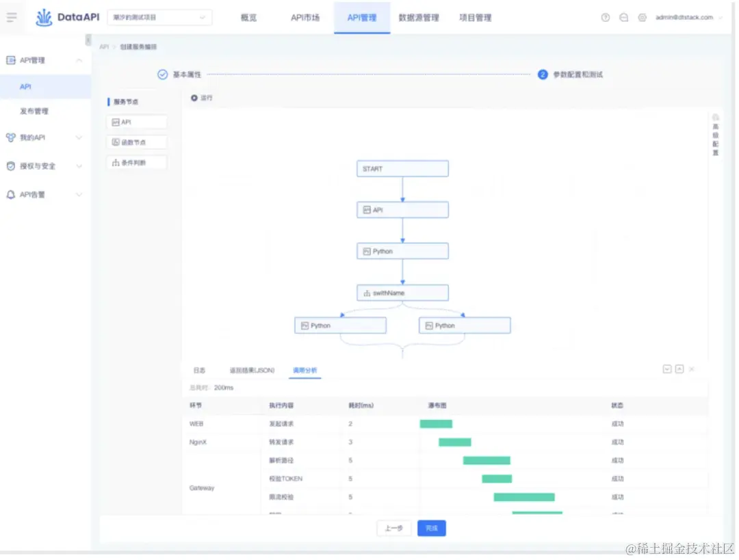Viewport: 739px width, 560px height.
Task: Select the API service node in palette
Action: tap(137, 122)
